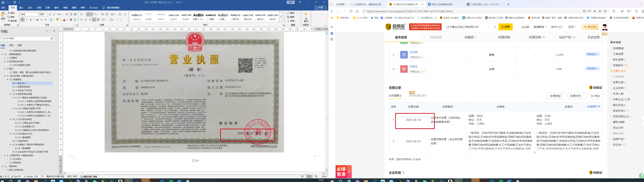Click the browser address bar URL
The image size is (644, 182).
point(409,11)
